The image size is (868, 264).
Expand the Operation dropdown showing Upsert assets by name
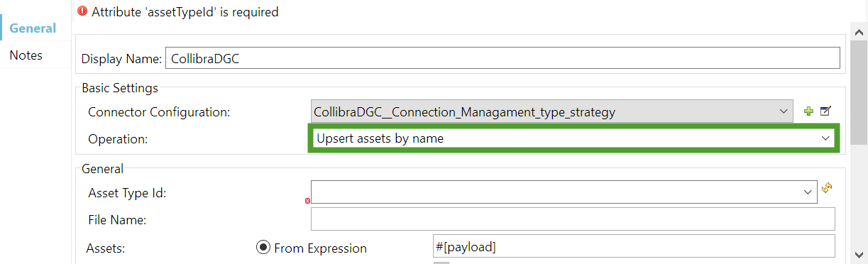click(x=574, y=138)
